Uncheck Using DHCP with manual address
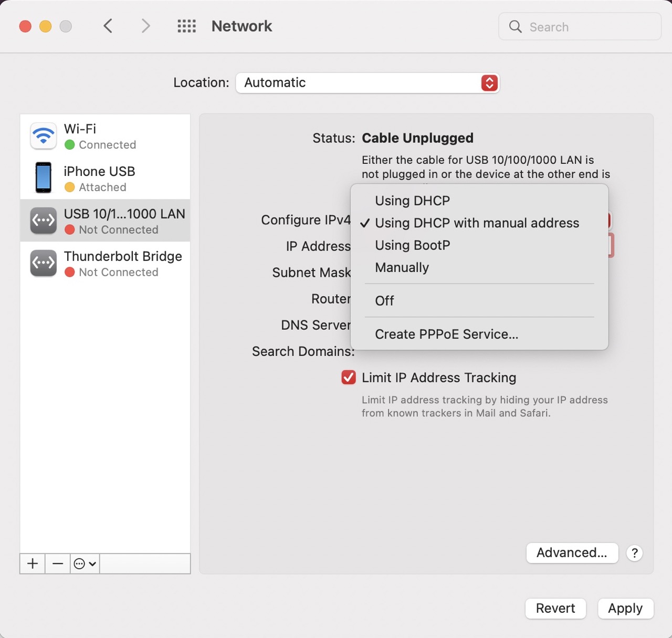The height and width of the screenshot is (638, 672). coord(477,223)
